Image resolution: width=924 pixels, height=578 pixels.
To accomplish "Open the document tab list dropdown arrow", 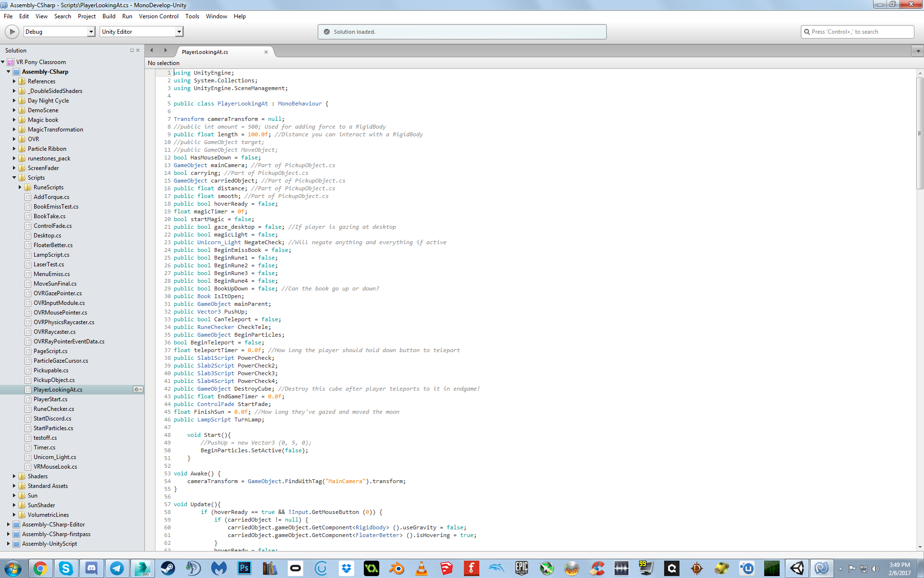I will pos(918,51).
